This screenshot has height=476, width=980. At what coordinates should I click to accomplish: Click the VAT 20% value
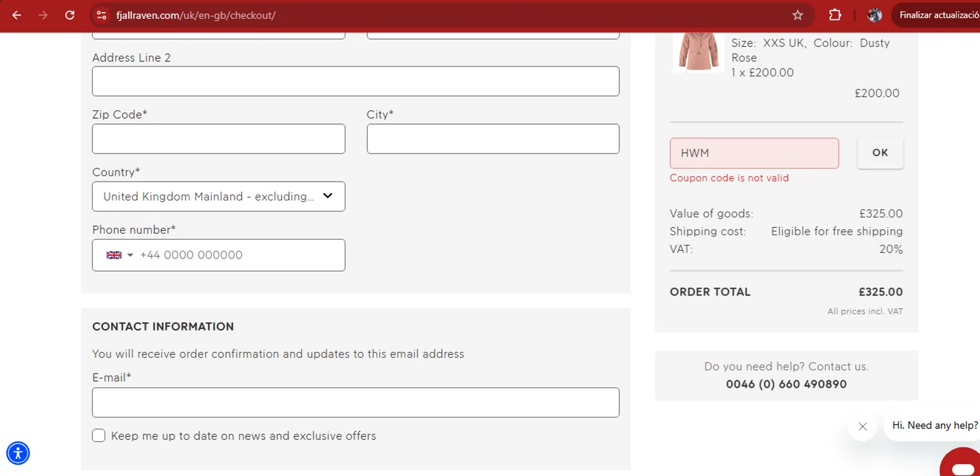tap(891, 249)
